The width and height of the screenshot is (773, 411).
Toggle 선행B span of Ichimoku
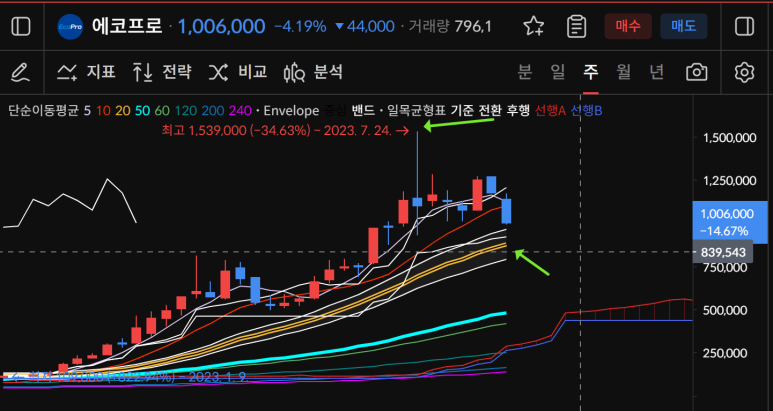click(586, 111)
